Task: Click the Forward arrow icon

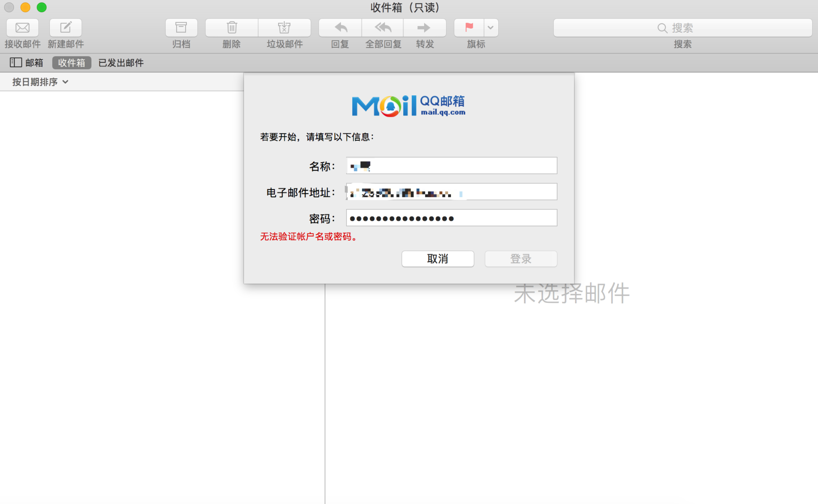Action: (x=424, y=28)
